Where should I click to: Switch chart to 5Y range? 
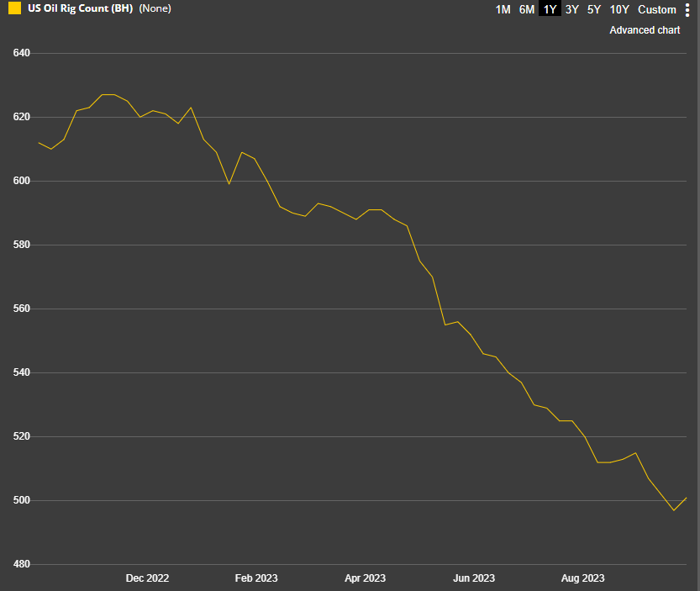(x=594, y=9)
